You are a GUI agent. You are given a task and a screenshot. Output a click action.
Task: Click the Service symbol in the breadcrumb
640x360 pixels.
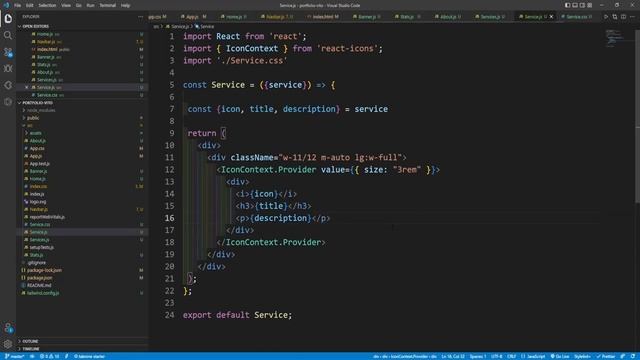click(204, 27)
